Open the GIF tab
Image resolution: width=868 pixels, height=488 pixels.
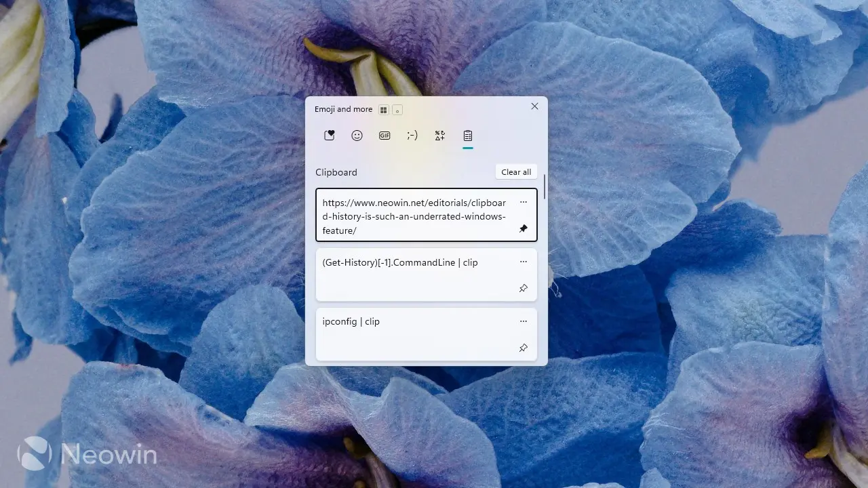tap(384, 136)
